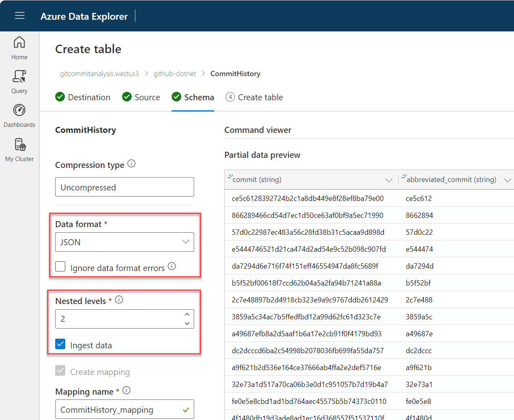
Task: Toggle the Create mapping checkbox
Action: click(60, 371)
